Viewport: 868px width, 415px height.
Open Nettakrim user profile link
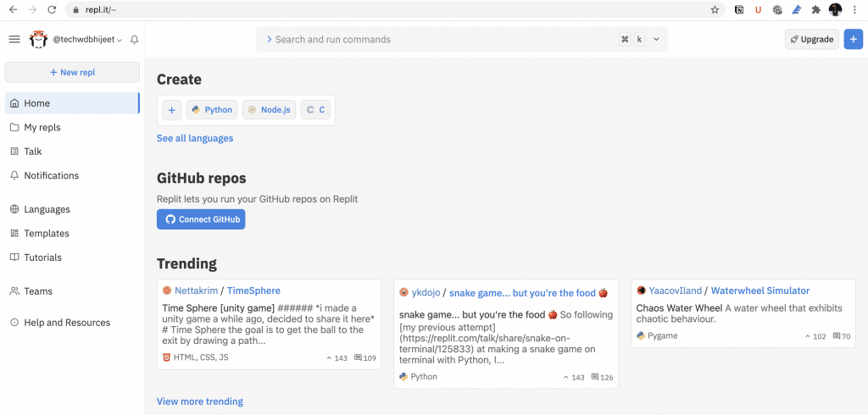tap(196, 290)
